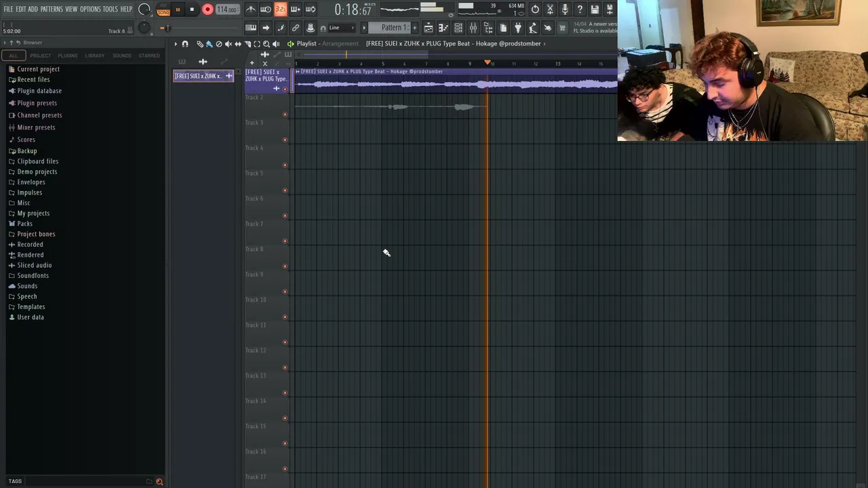Select the SOUNDS browser tab
Image resolution: width=868 pixels, height=488 pixels.
click(122, 56)
